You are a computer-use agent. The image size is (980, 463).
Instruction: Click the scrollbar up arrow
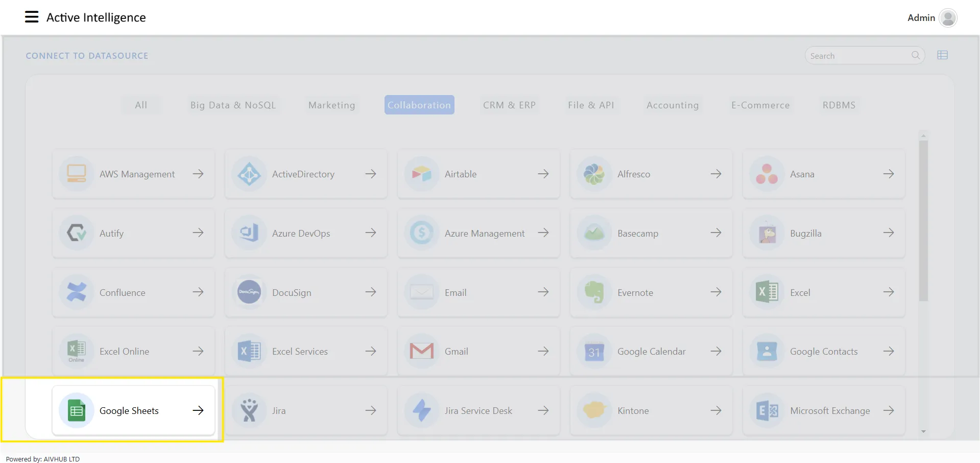click(x=923, y=135)
